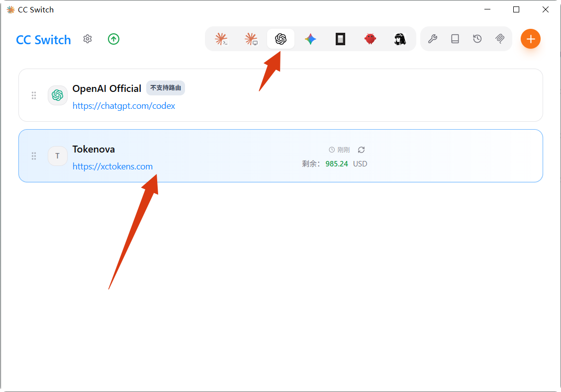Click the Tokenova provider name
Image resolution: width=561 pixels, height=392 pixels.
[x=93, y=149]
